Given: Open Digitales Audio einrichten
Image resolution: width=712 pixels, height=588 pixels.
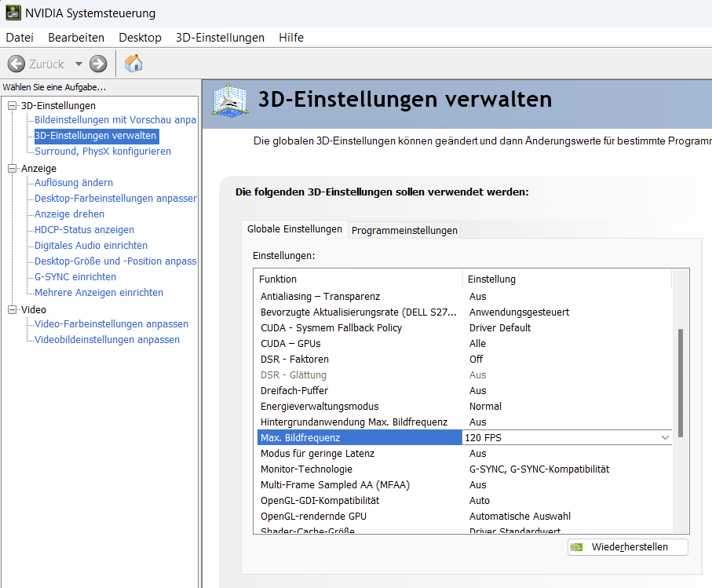Looking at the screenshot, I should click(91, 245).
